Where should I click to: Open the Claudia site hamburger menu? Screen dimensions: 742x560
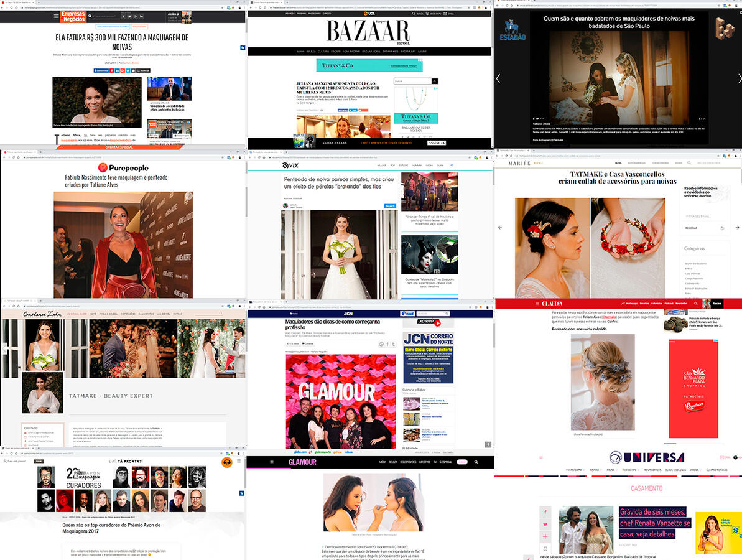[536, 304]
